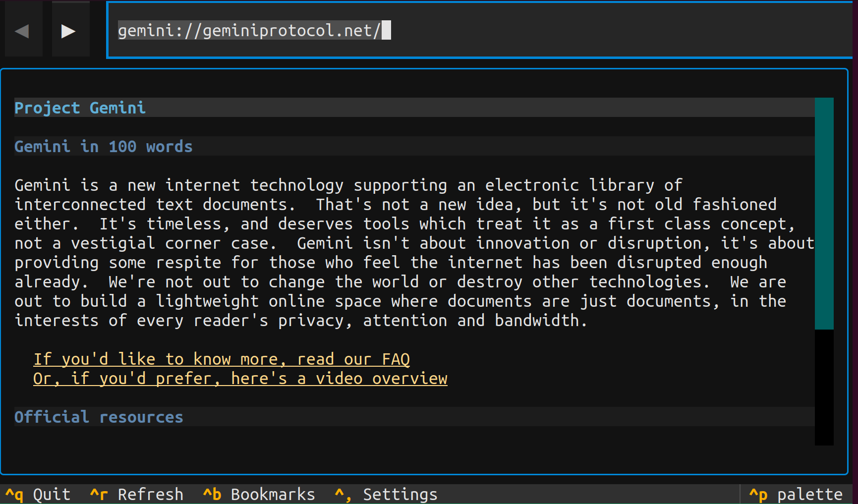Image resolution: width=858 pixels, height=504 pixels.
Task: Open Settings from the footer
Action: [400, 495]
